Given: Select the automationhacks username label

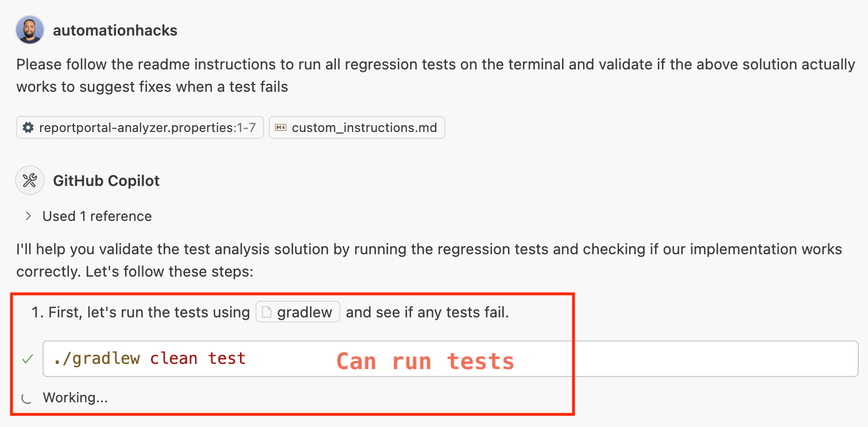Looking at the screenshot, I should click(x=115, y=30).
